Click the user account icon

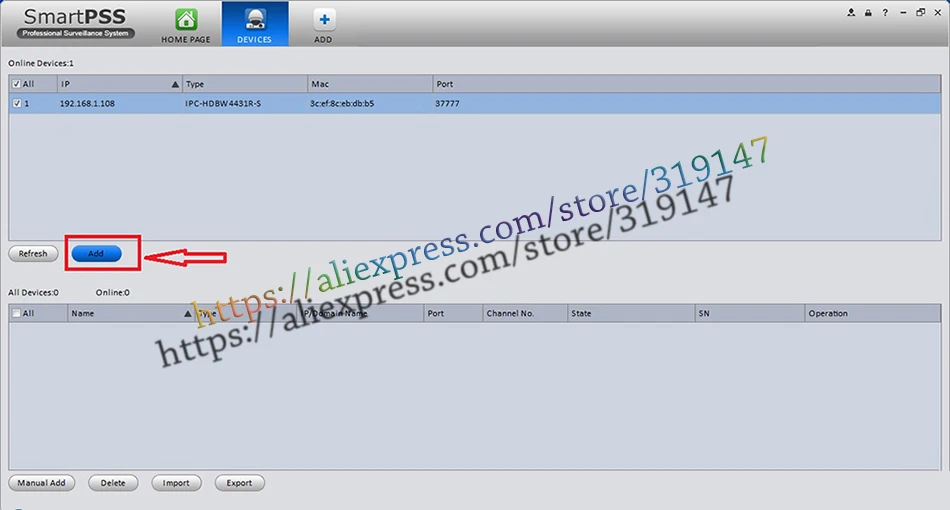(851, 12)
